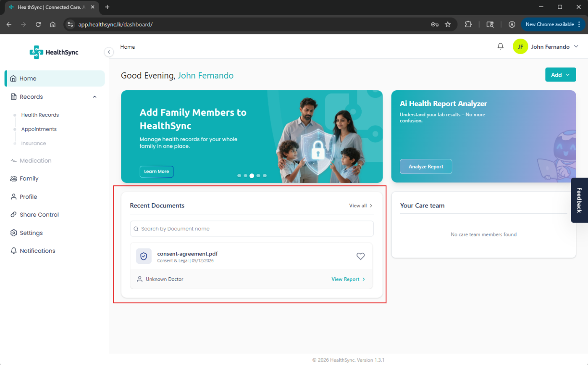This screenshot has height=365, width=588.
Task: Open the Chrome tab search icon
Action: (x=490, y=24)
